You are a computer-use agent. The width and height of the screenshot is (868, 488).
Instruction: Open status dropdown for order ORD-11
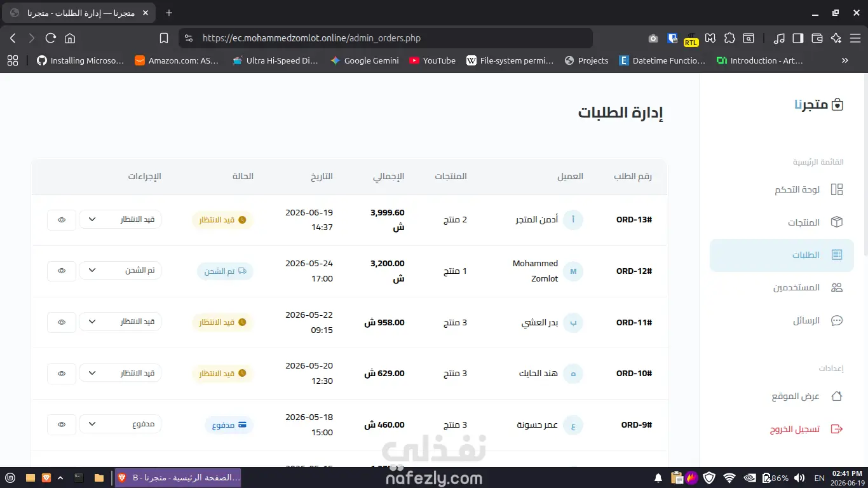point(120,322)
